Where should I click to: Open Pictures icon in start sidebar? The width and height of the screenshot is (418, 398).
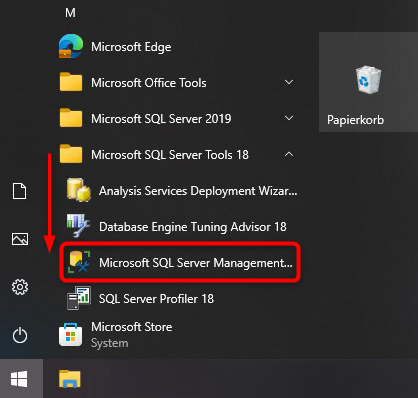click(20, 239)
